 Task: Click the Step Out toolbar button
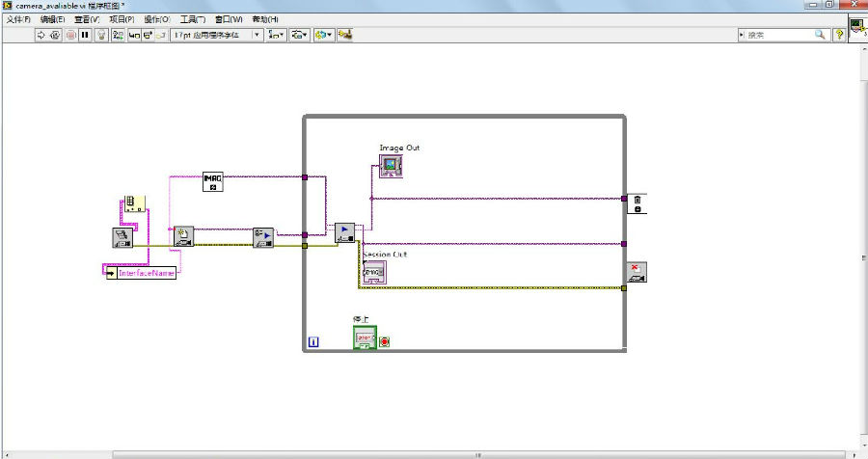coord(161,35)
